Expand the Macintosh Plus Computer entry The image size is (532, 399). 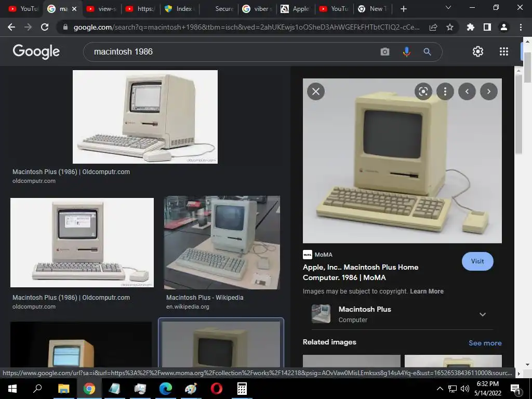click(x=483, y=314)
